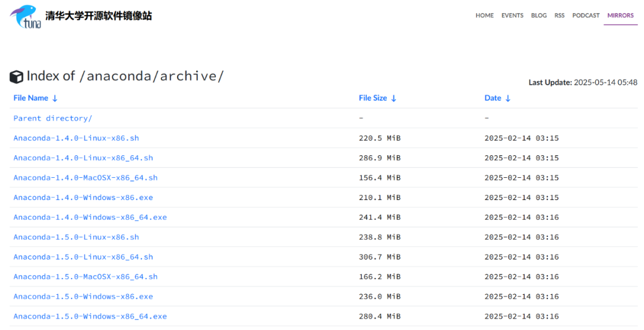The height and width of the screenshot is (330, 644).
Task: Download Anaconda-1.5.0-Linux-x86_64.sh
Action: point(83,257)
